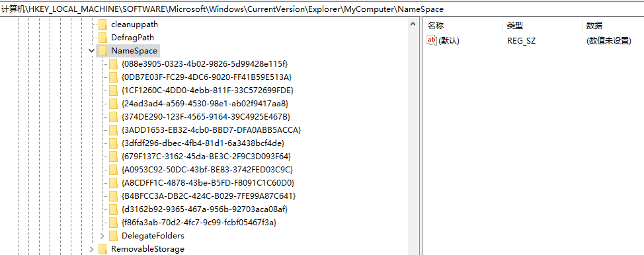Viewport: 644px width, 255px height.
Task: Select key {088e3905-0323-4b02-9826-5d99428e115f}
Action: click(205, 64)
